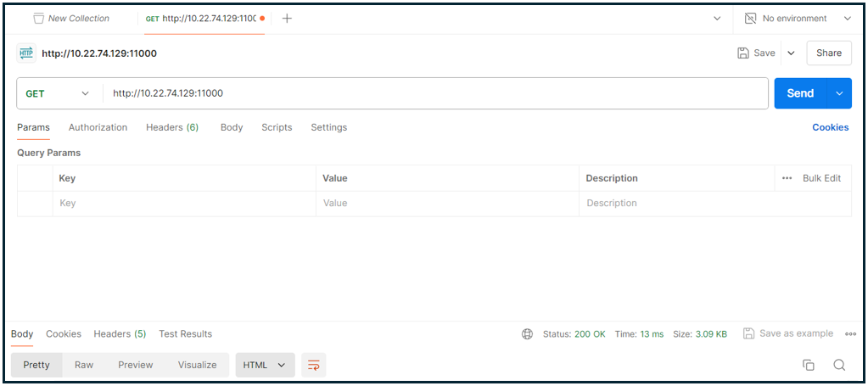Open the HTML format dropdown
The width and height of the screenshot is (868, 386).
265,365
